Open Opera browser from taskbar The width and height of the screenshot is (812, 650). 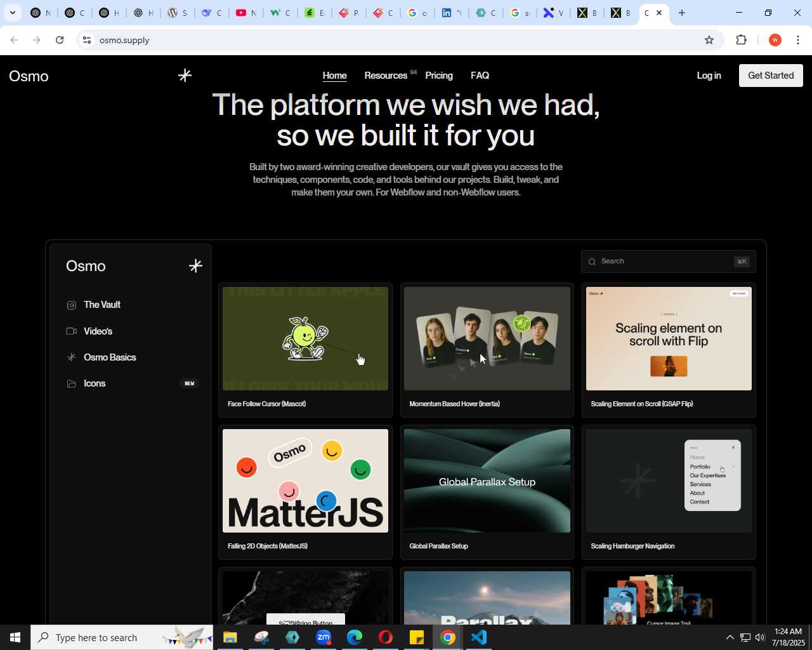(x=386, y=637)
